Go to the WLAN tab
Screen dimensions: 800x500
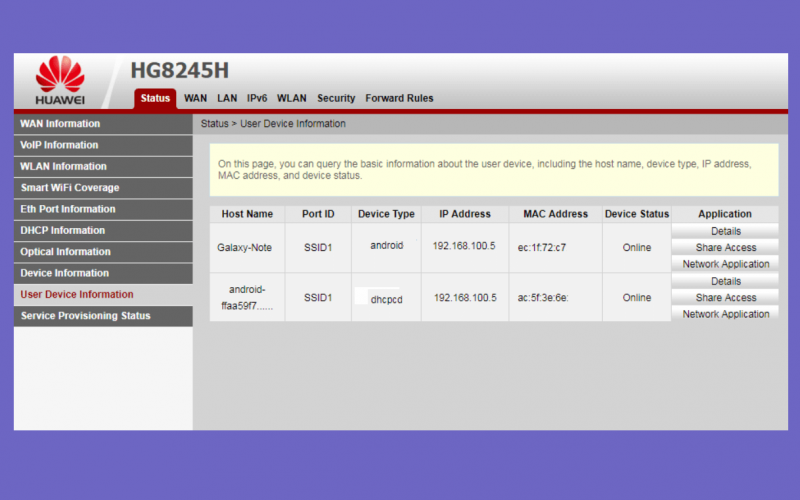(x=292, y=98)
